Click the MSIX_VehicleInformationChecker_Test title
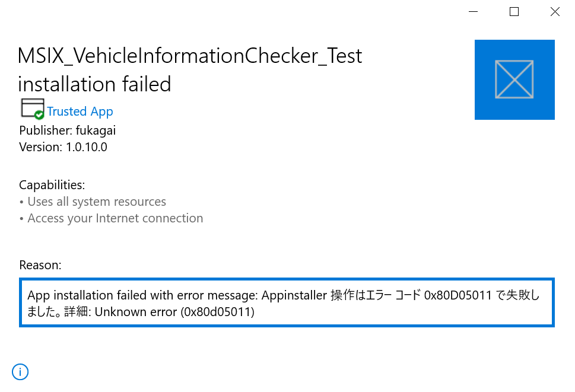This screenshot has width=575, height=392. pyautogui.click(x=190, y=56)
